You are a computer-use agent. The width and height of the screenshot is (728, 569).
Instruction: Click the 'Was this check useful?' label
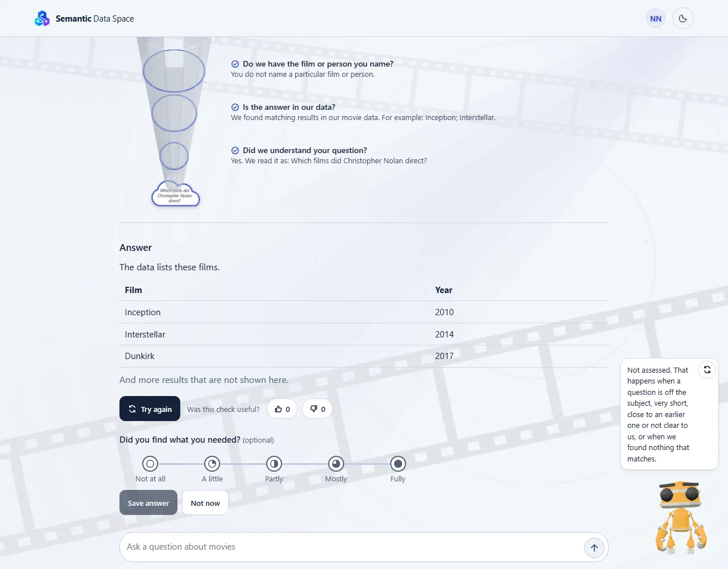224,409
